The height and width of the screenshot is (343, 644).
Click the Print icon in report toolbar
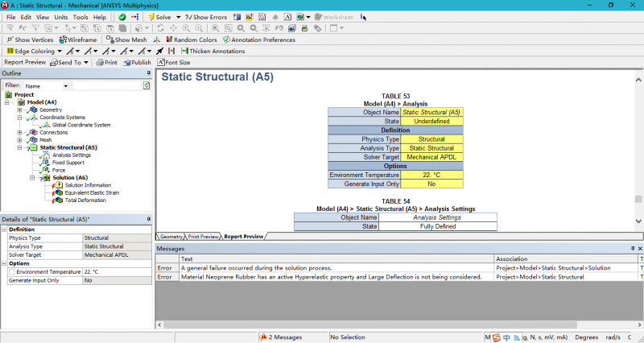point(100,62)
